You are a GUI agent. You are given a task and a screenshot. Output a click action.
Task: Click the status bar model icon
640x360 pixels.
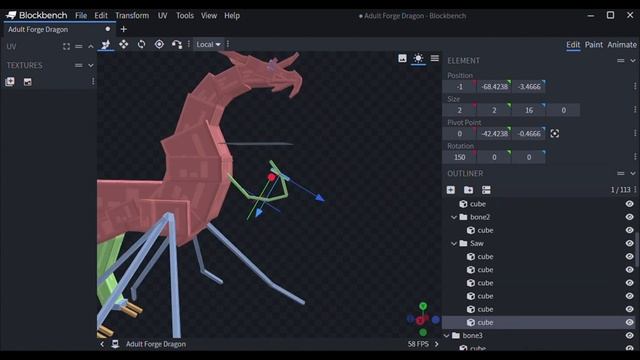point(115,344)
